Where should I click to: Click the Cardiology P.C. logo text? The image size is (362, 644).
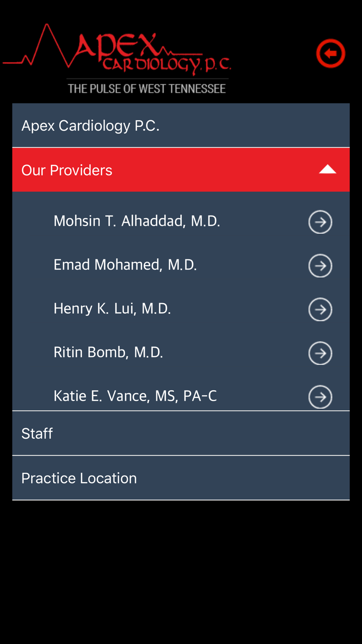[x=167, y=64]
